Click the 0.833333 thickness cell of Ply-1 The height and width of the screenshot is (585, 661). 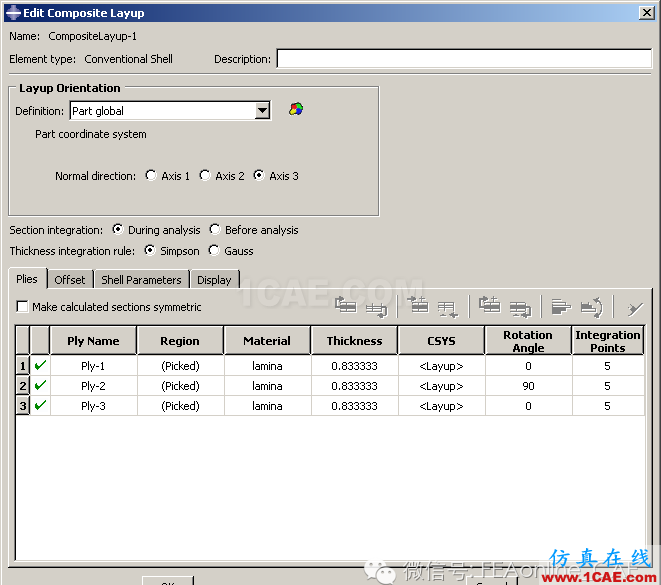pos(355,365)
